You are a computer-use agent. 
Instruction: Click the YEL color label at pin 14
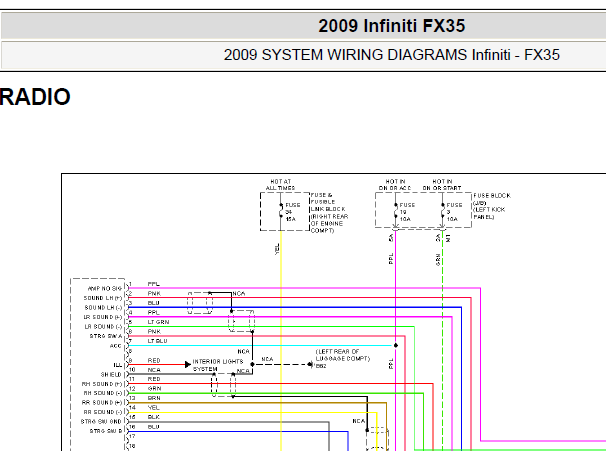[x=153, y=407]
